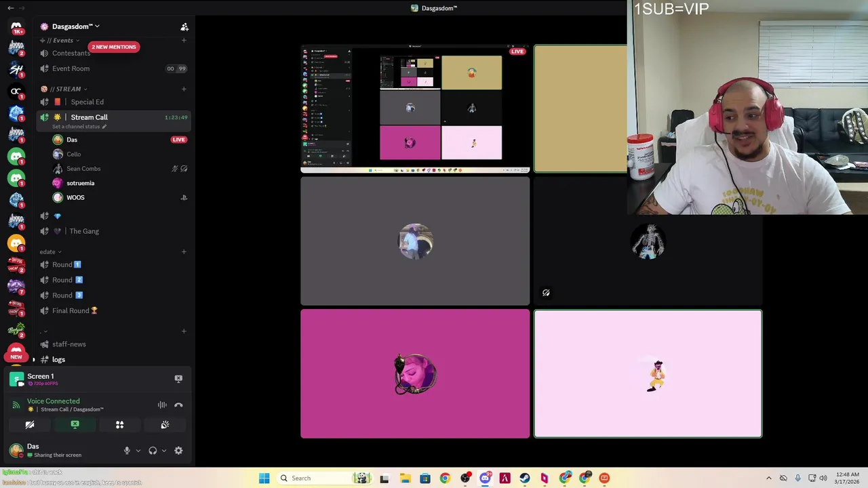Open user WOOS in the voice list
The image size is (868, 488).
119,197
